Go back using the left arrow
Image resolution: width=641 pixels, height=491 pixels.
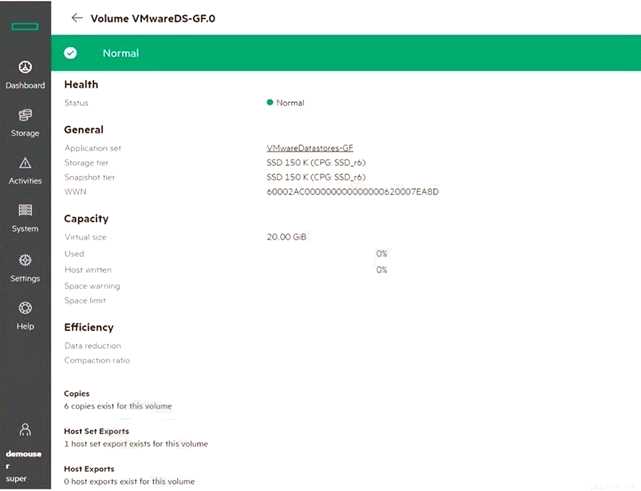click(x=77, y=18)
